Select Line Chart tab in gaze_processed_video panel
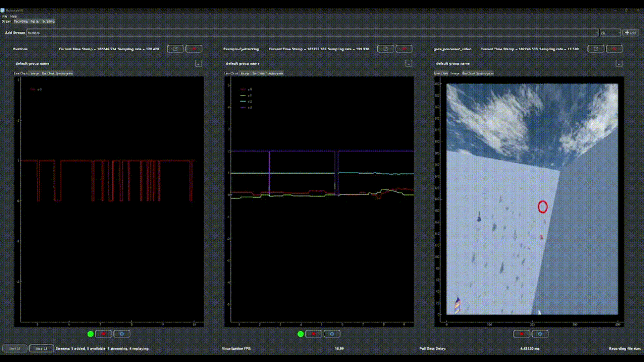 441,73
